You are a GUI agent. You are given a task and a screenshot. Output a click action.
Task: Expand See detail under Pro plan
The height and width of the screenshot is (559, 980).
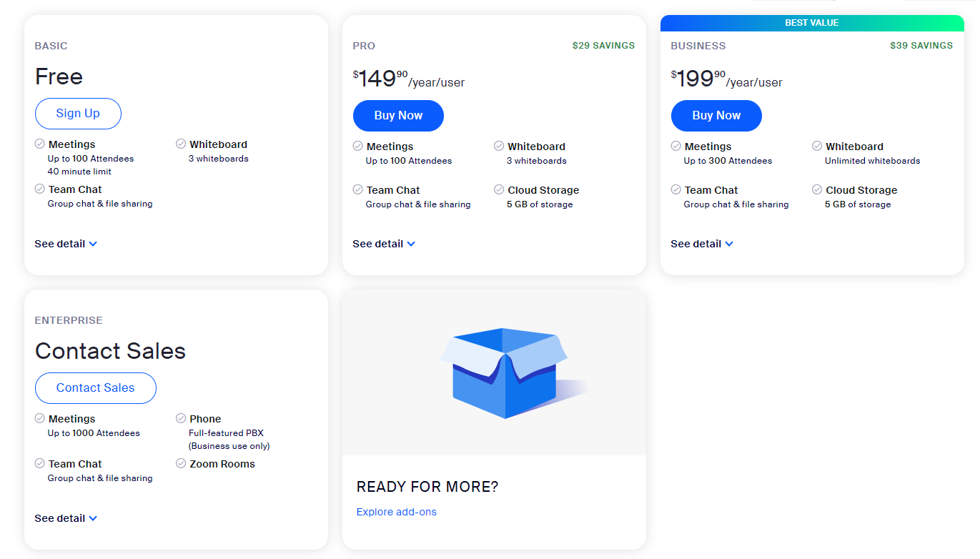click(x=384, y=244)
